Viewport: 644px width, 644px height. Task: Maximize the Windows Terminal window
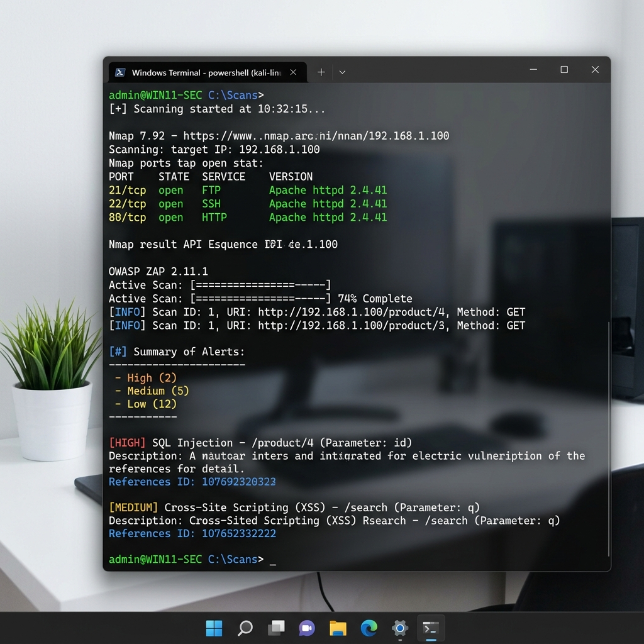tap(564, 69)
